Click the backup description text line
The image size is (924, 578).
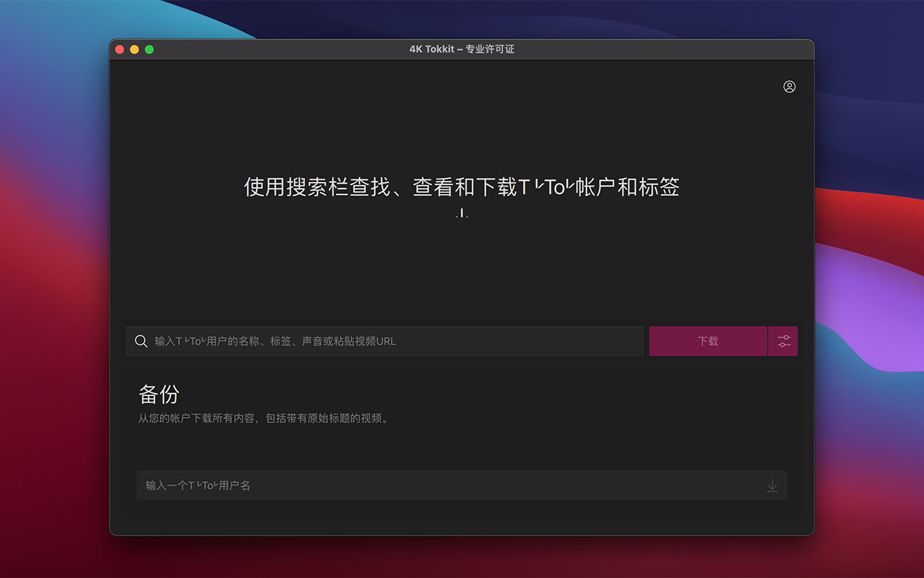point(263,418)
